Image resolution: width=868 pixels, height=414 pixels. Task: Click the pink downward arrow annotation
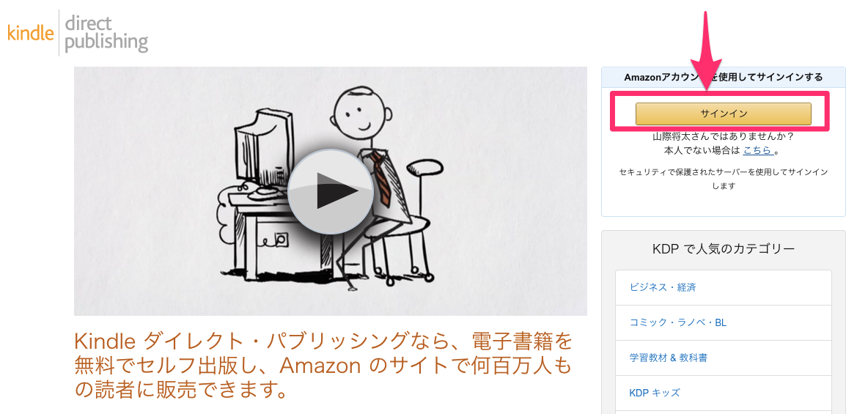[x=707, y=51]
